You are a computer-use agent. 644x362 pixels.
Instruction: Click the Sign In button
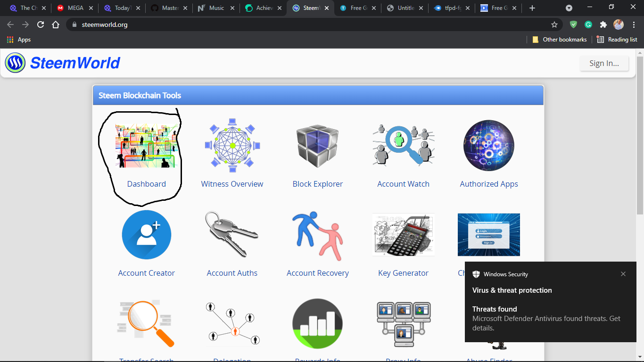(x=604, y=63)
